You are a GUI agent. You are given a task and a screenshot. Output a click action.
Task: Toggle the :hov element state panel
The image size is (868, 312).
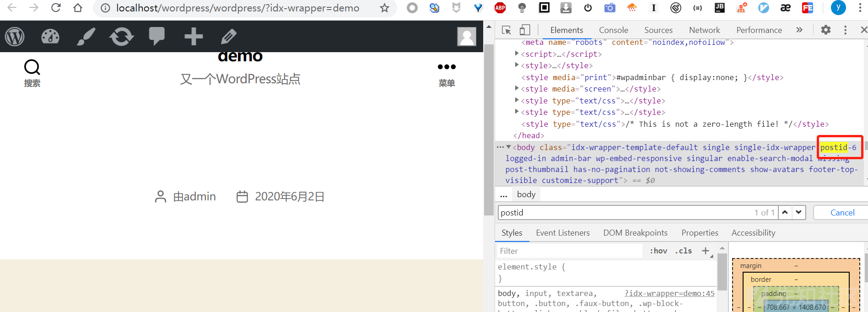(658, 251)
